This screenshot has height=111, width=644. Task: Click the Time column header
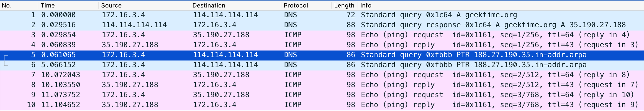(48, 5)
